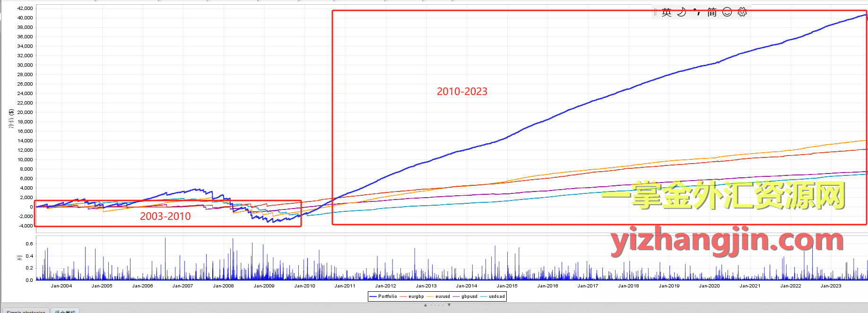Click the equity axis title 净值 ($)
The image size is (868, 313).
(x=11, y=119)
